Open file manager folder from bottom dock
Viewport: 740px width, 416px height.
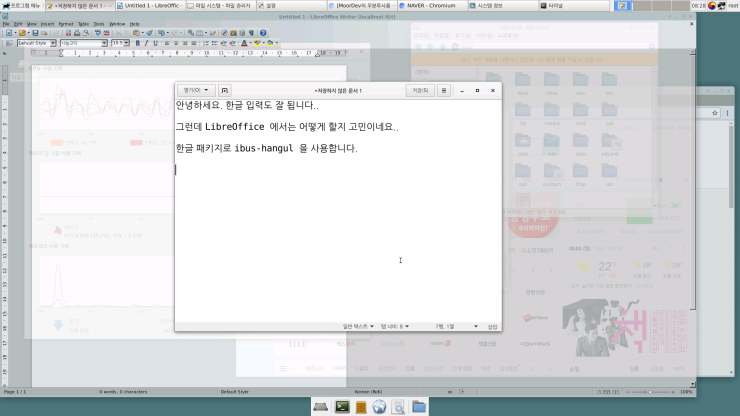(419, 407)
